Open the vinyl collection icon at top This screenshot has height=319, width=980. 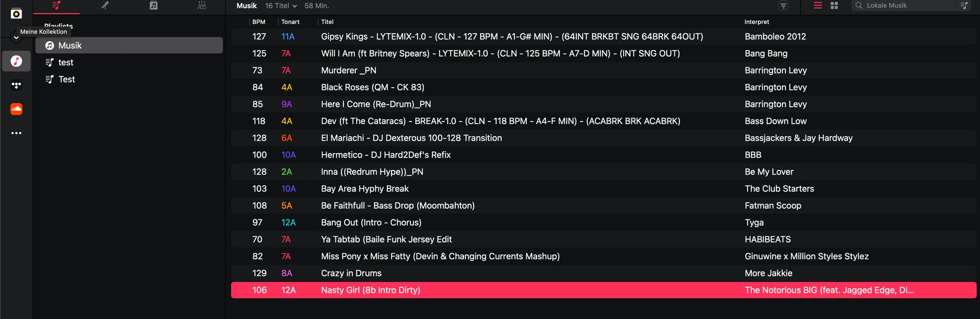16,14
